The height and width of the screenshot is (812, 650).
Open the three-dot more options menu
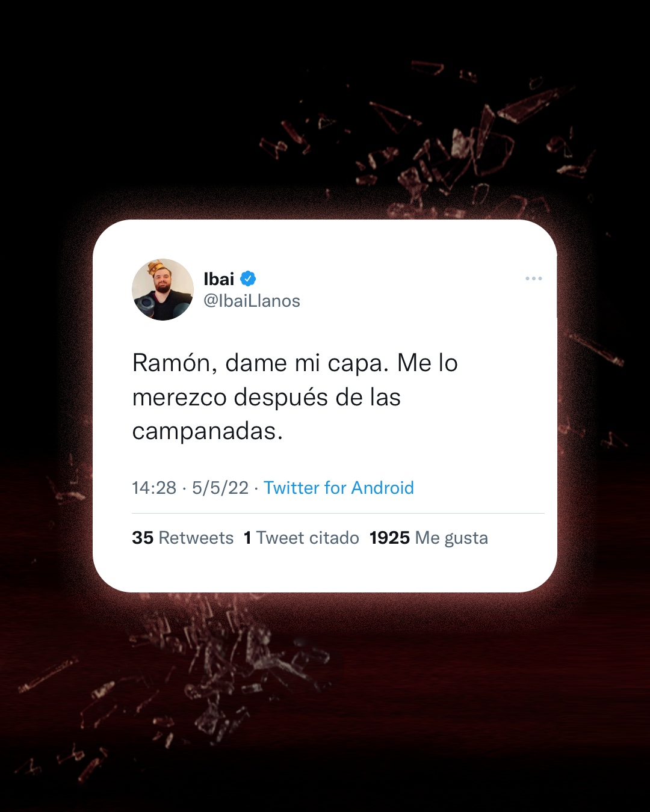click(533, 278)
